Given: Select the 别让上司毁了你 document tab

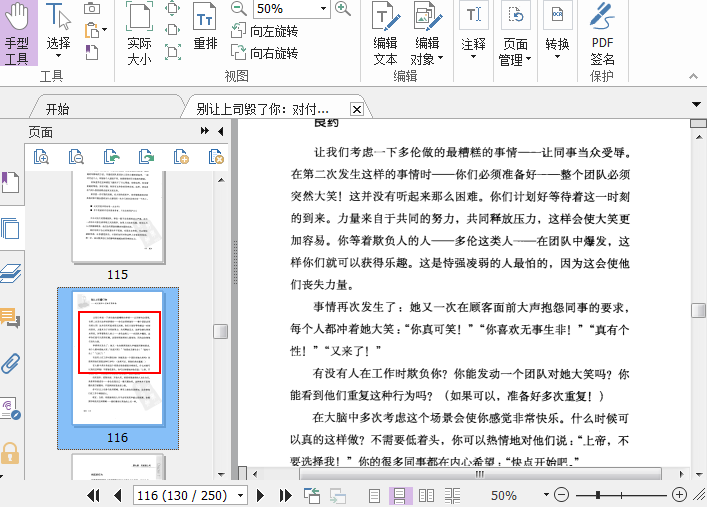Looking at the screenshot, I should pos(262,108).
